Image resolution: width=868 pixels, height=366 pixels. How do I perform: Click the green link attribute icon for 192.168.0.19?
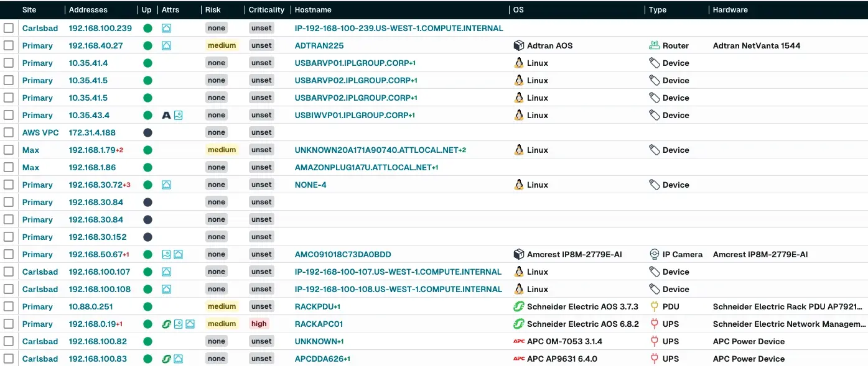click(166, 324)
